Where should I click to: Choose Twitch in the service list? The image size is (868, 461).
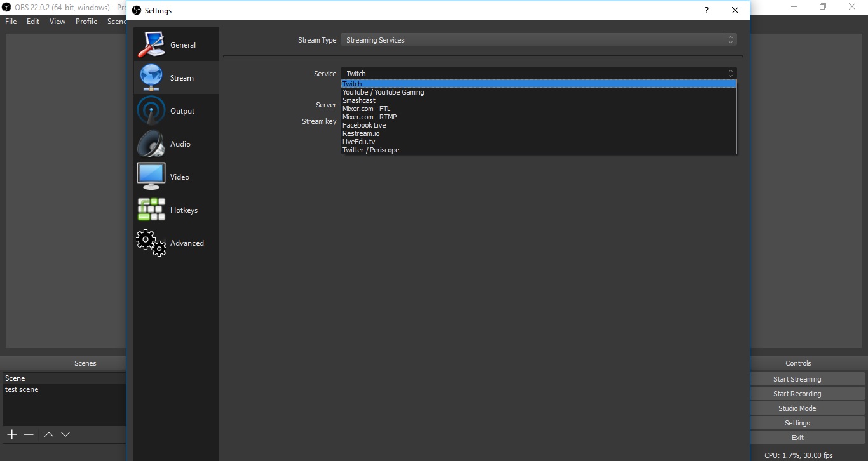[539, 84]
